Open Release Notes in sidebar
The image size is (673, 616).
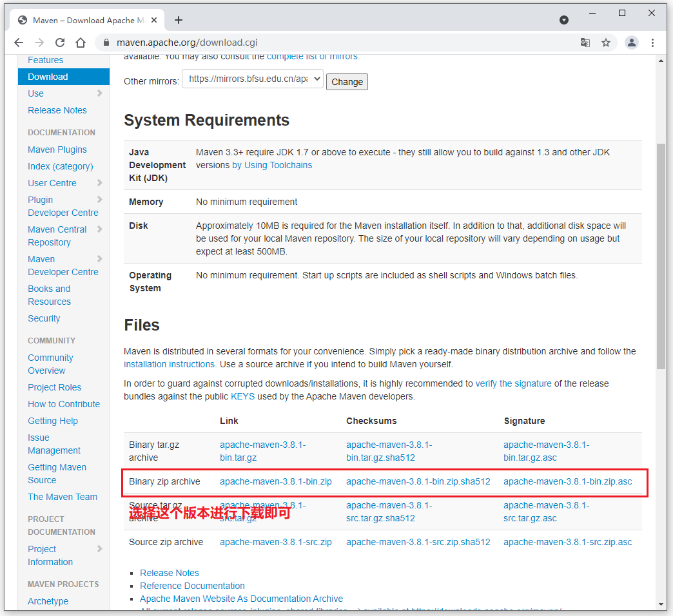tap(57, 110)
